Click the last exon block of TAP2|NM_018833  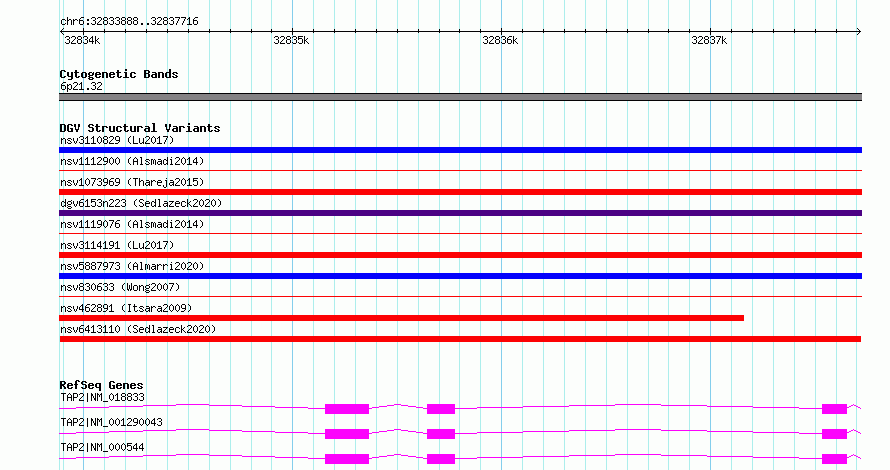click(834, 409)
